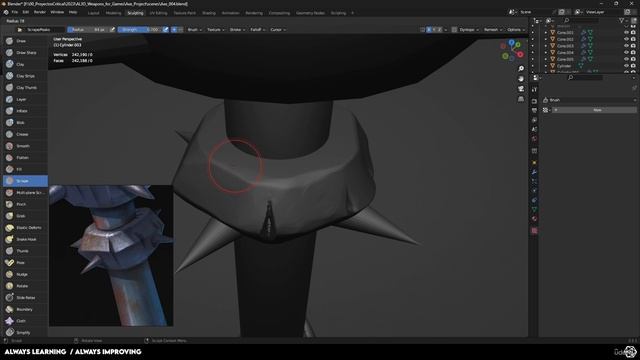
Task: Expand Cone.001 in the outliner tree
Action: (x=546, y=33)
